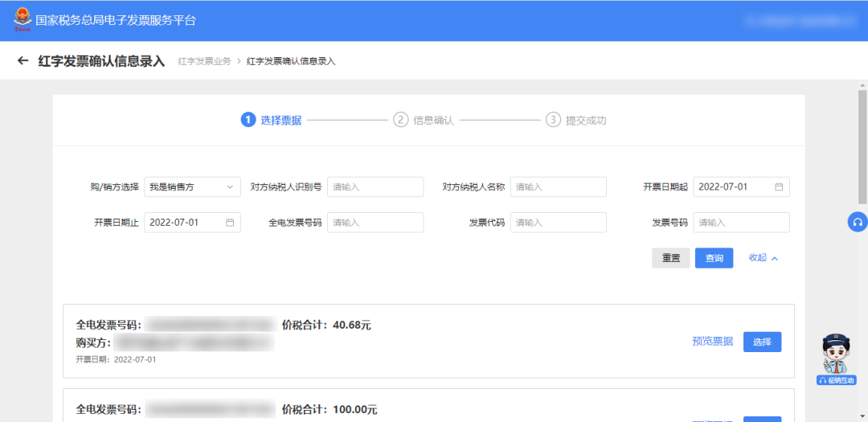Click the national tax emblem logo
Screen dimensions: 868x422
tap(23, 20)
